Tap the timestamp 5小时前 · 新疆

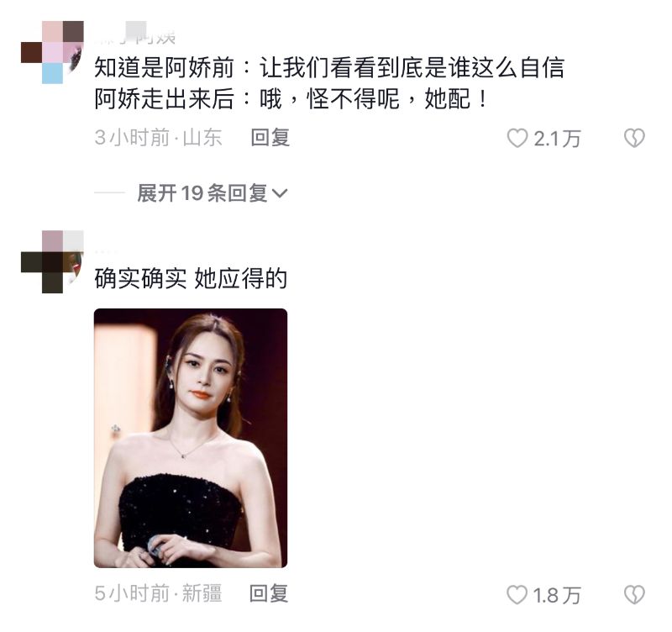pyautogui.click(x=158, y=594)
